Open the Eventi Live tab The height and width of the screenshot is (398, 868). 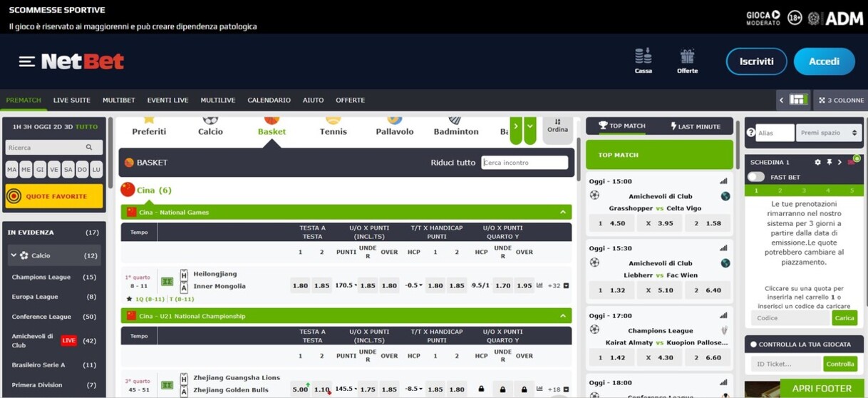click(x=167, y=100)
